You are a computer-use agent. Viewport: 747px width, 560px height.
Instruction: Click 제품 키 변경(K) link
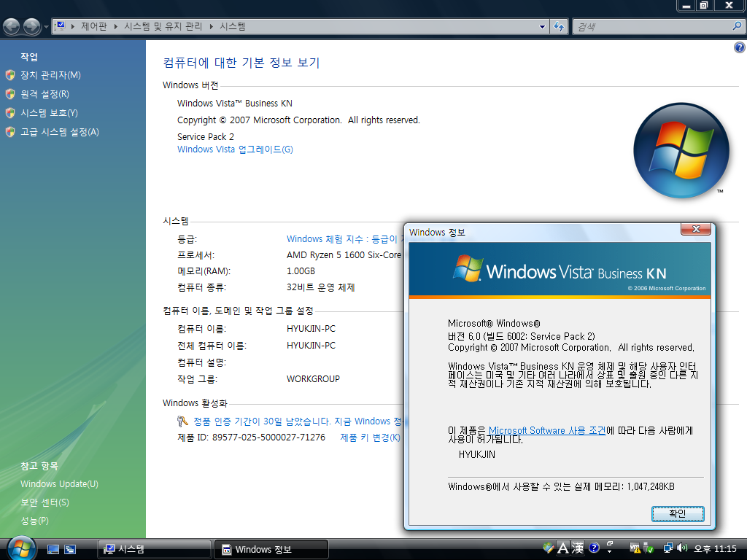[x=370, y=437]
